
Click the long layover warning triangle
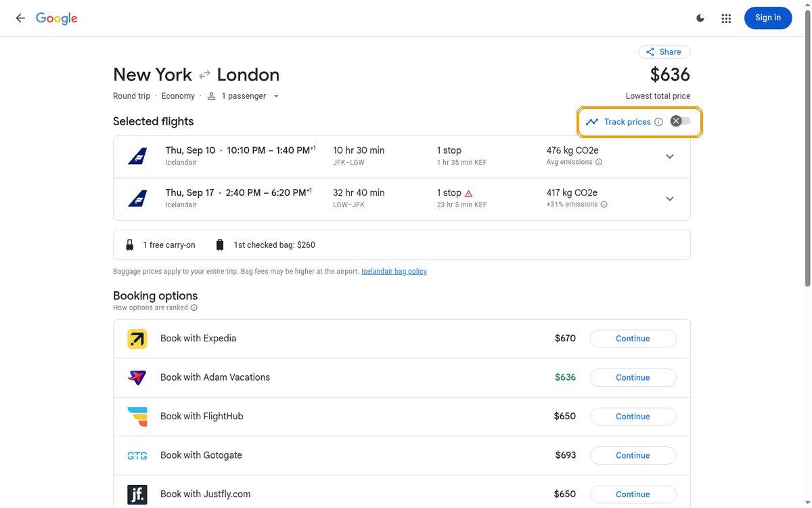coord(469,193)
